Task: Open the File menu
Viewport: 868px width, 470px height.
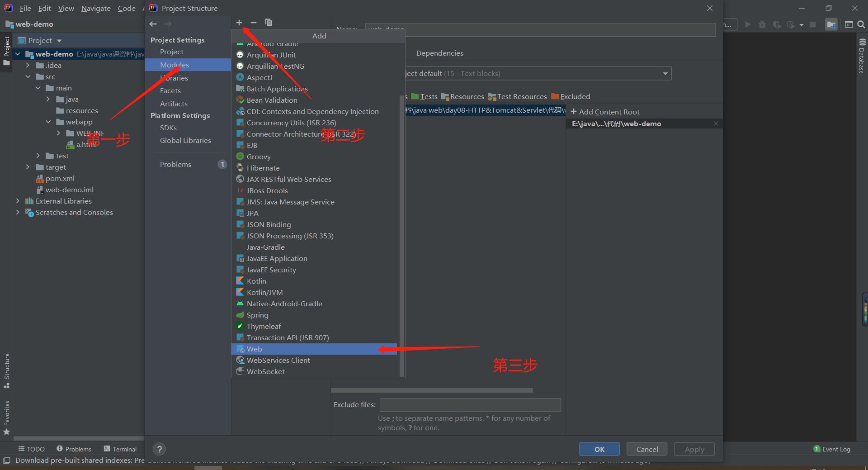Action: coord(25,8)
